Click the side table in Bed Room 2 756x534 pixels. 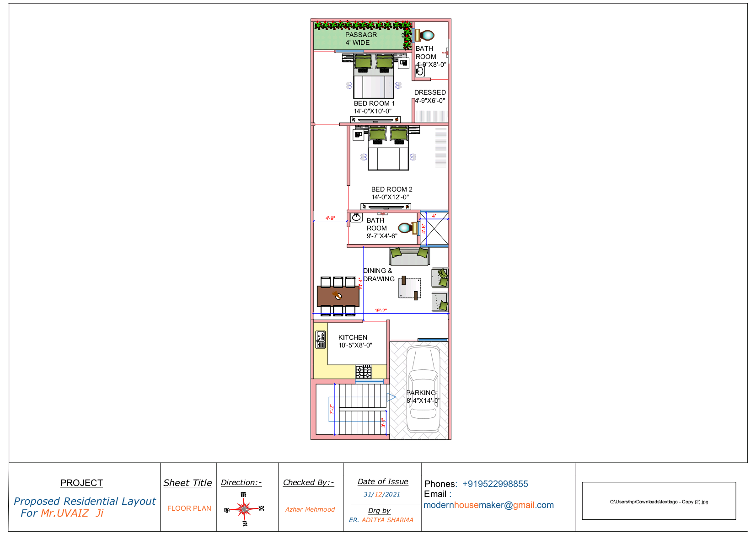point(358,135)
